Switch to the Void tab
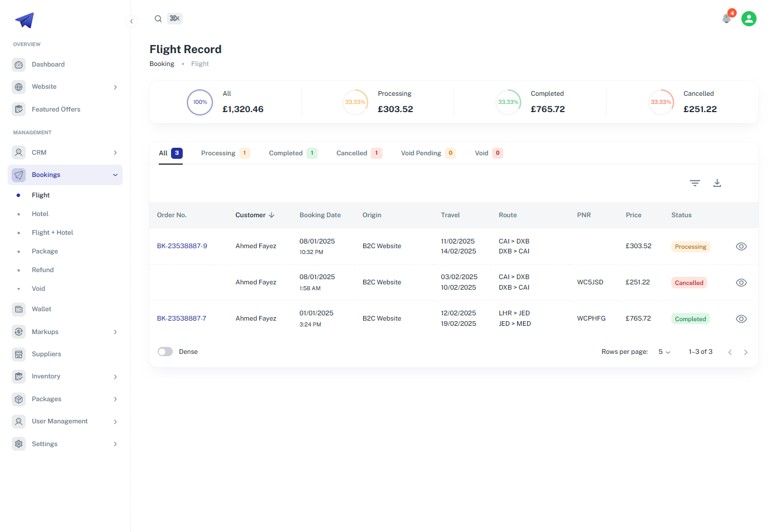This screenshot has height=532, width=777. click(x=489, y=153)
